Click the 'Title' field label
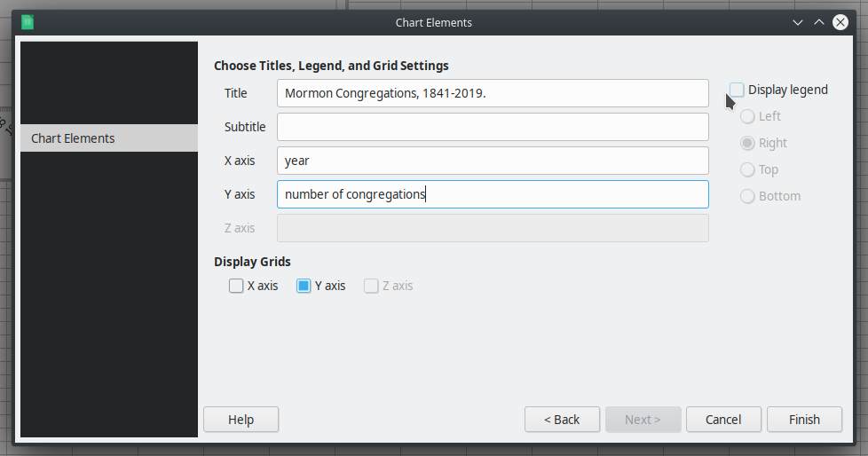This screenshot has width=868, height=456. [236, 93]
